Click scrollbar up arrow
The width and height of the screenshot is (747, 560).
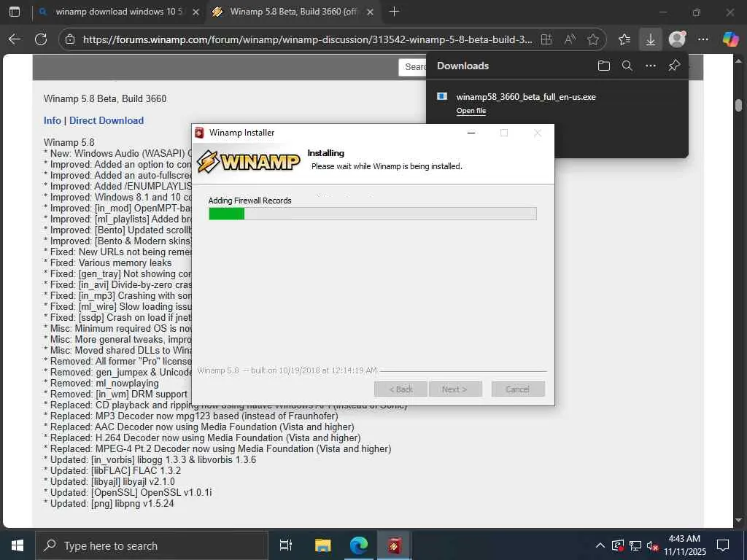(x=738, y=61)
